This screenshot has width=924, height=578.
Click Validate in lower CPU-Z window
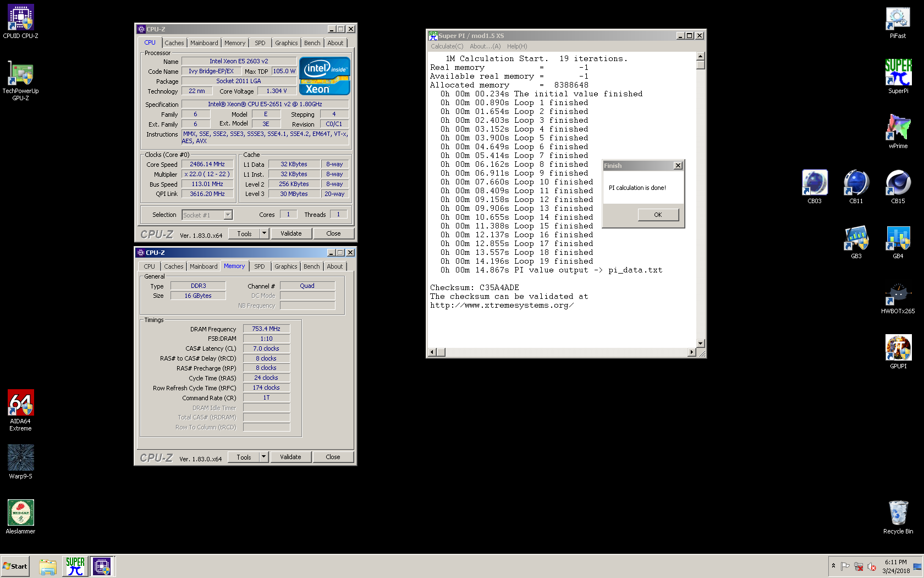(290, 457)
